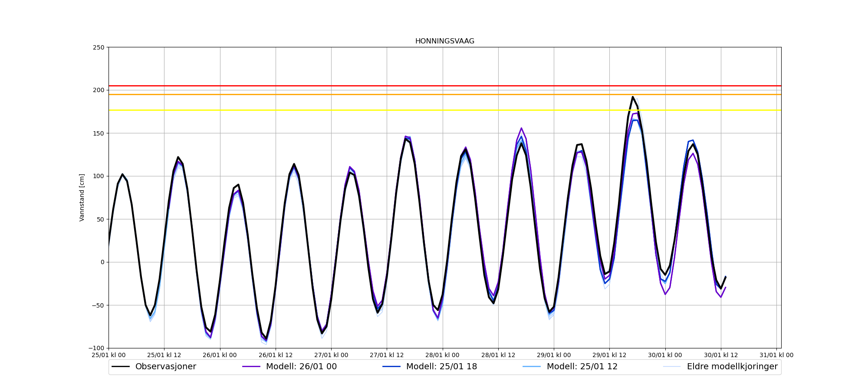The image size is (868, 391).
Task: Click the black Observasjoner legend line sample
Action: [121, 367]
